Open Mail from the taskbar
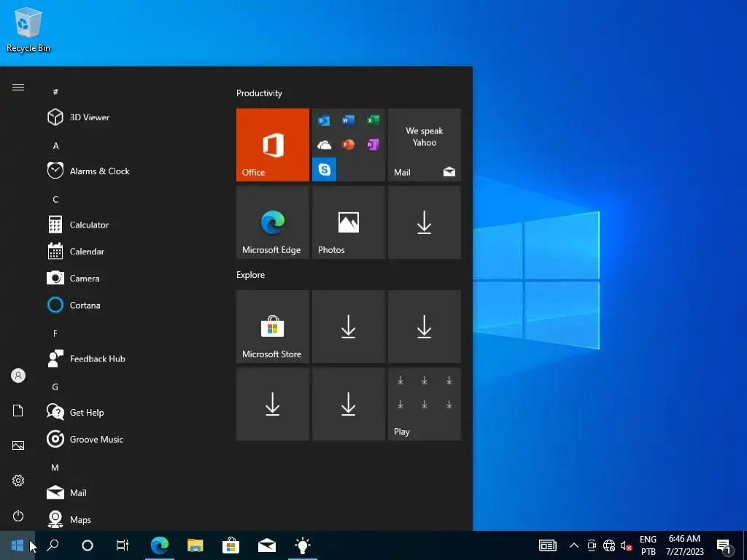 [267, 545]
